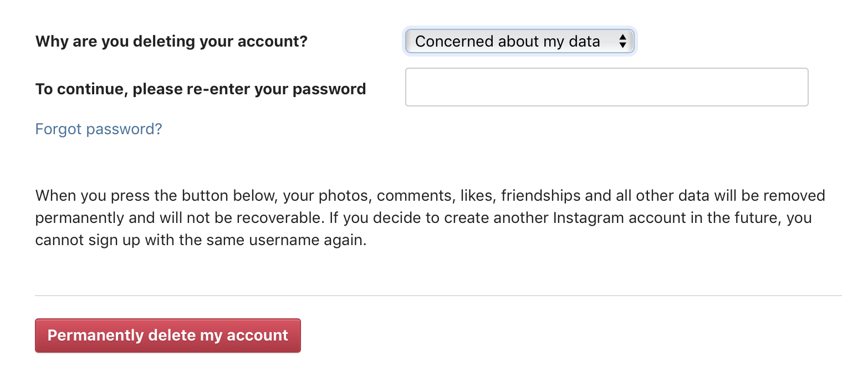Click the word 'photos' in the warning paragraph
The image size is (868, 376).
point(349,196)
